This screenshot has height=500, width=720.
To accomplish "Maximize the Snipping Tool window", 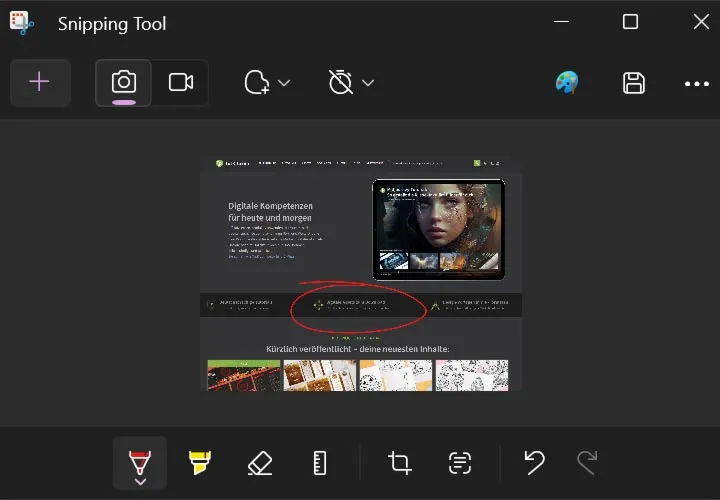I will [630, 22].
